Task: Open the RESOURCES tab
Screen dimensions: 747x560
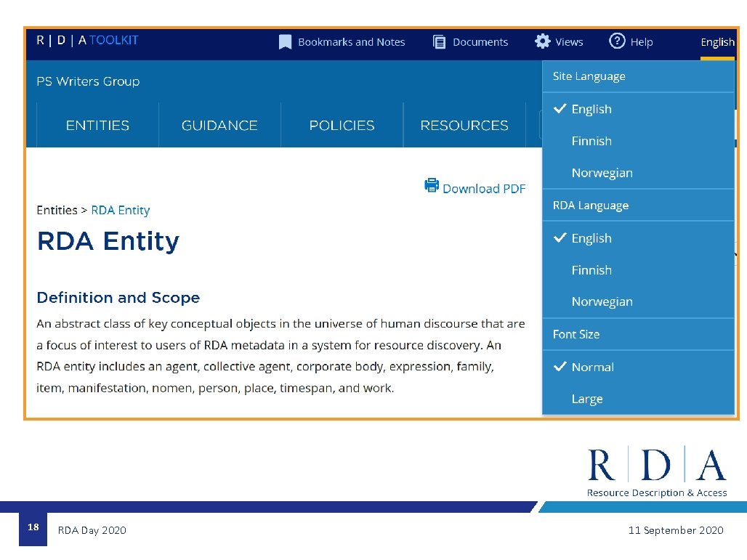Action: (x=464, y=125)
